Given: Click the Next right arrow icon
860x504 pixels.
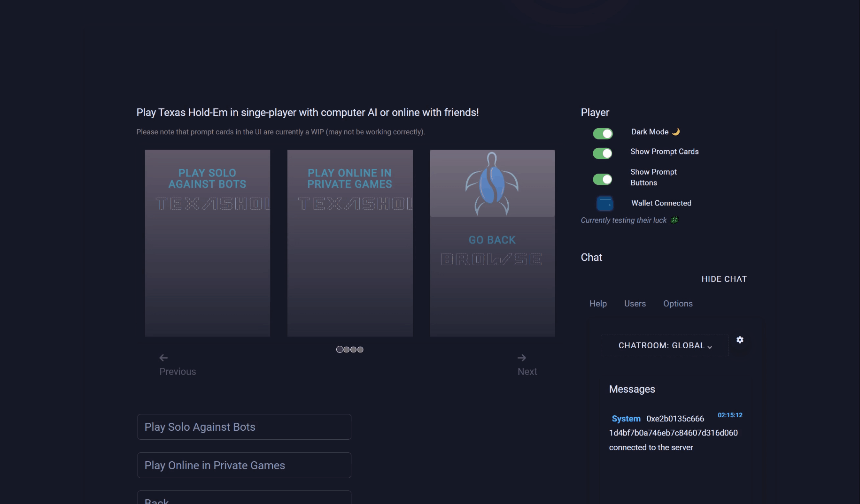Looking at the screenshot, I should [521, 358].
